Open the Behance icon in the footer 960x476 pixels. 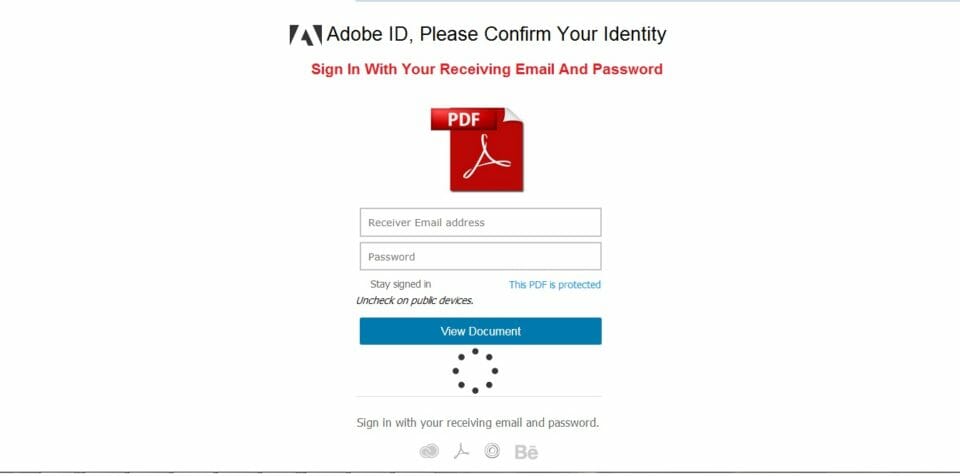tap(526, 452)
